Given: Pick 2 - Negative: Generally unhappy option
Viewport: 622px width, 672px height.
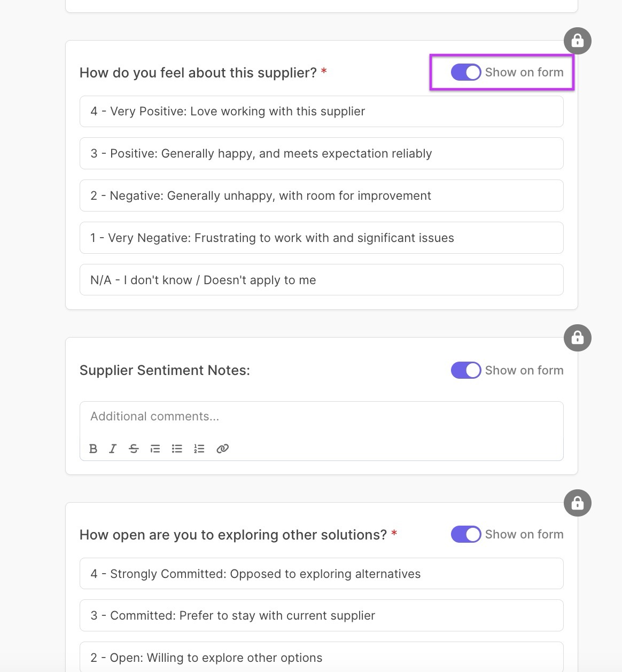Looking at the screenshot, I should pos(321,196).
